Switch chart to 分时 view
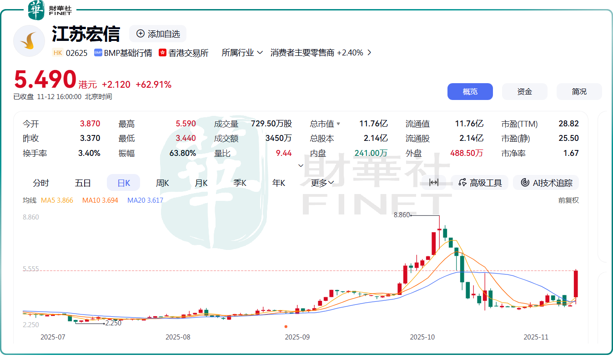The height and width of the screenshot is (364, 613). pos(41,183)
